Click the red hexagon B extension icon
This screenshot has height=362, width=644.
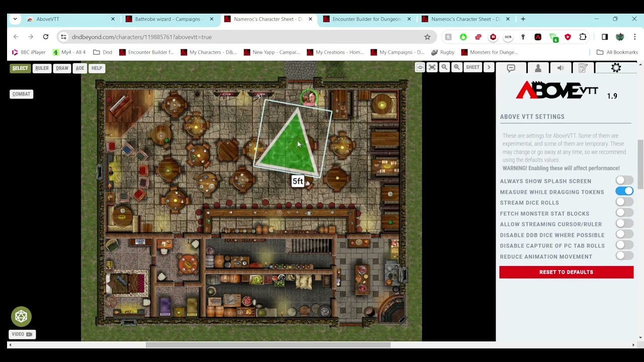[x=493, y=37]
